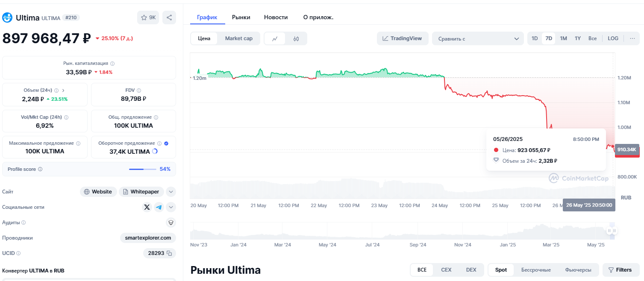
Task: Switch chart to line view
Action: click(275, 38)
